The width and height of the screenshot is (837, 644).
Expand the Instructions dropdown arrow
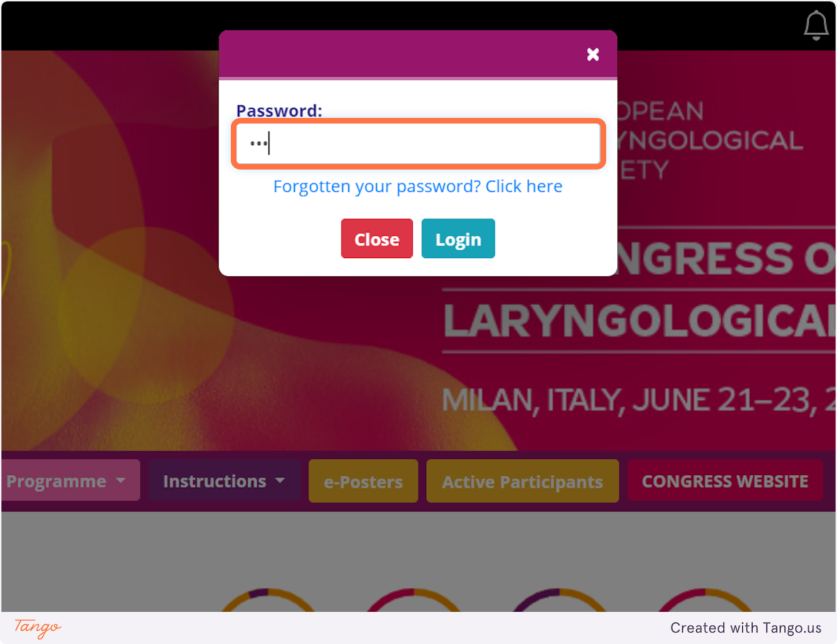pyautogui.click(x=280, y=481)
